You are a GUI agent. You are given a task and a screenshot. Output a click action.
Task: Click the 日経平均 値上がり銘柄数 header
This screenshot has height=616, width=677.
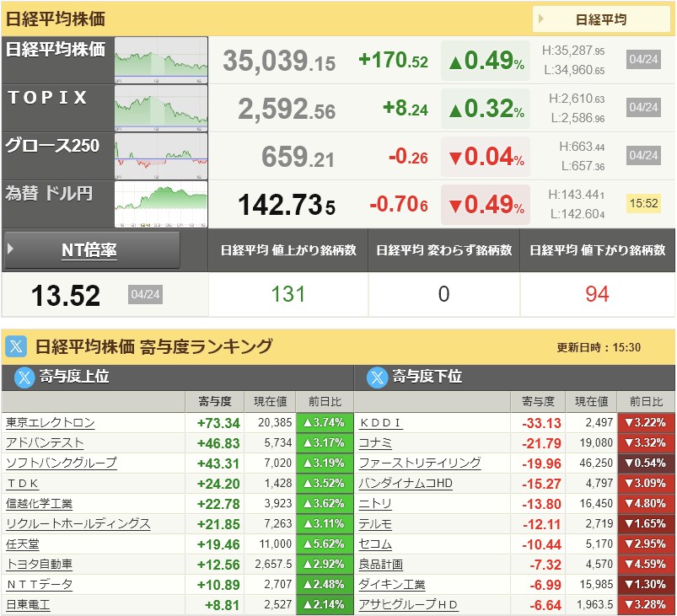coord(288,250)
